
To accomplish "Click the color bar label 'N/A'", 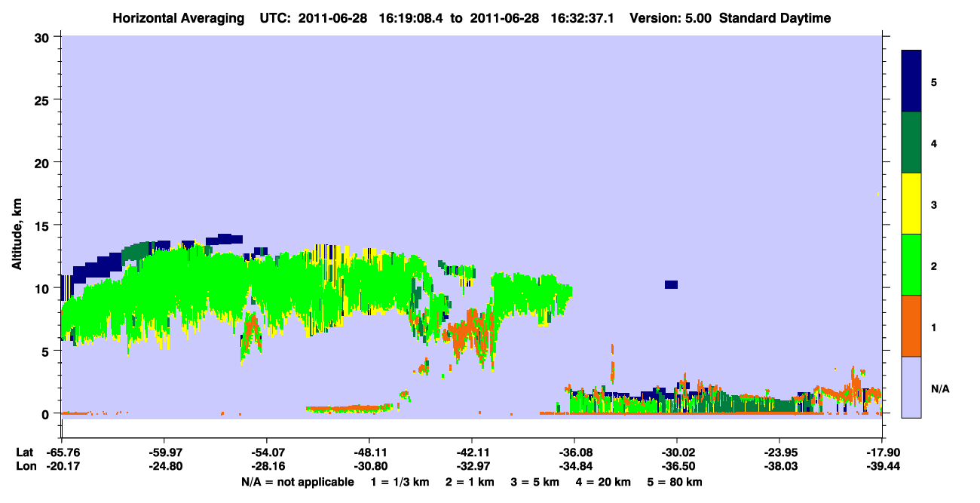I will coord(940,388).
